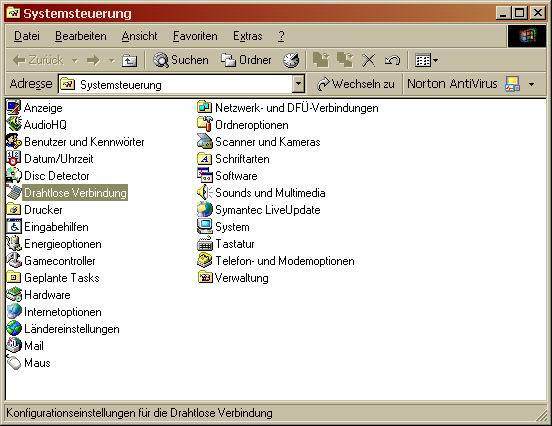Click the history clock toolbar icon

291,60
